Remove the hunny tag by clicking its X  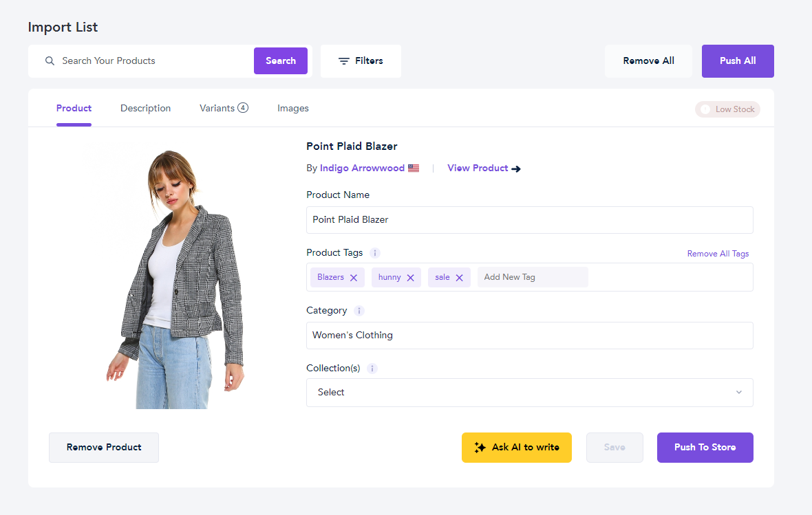412,277
